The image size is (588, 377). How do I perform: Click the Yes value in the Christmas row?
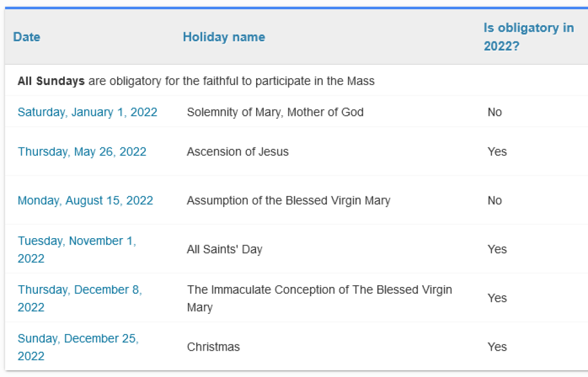click(x=497, y=347)
